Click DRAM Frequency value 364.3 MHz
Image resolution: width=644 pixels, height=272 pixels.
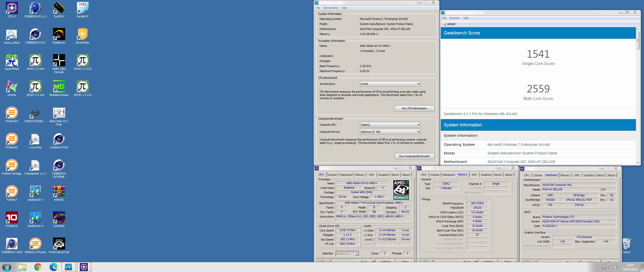[x=477, y=203]
